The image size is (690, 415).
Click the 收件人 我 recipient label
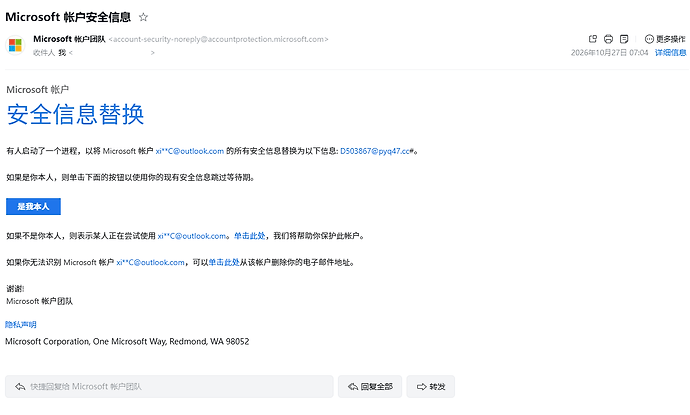50,52
